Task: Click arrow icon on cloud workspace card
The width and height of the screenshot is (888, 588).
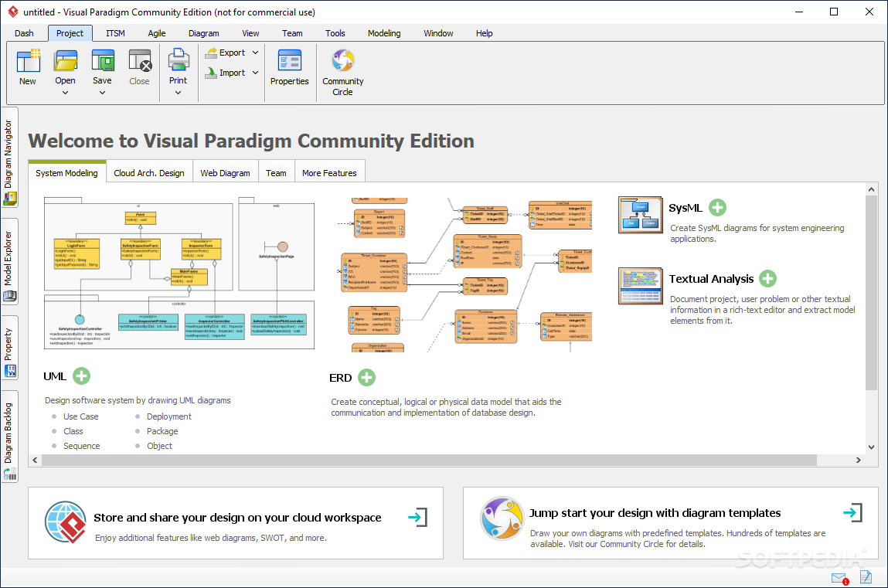Action: (x=418, y=517)
